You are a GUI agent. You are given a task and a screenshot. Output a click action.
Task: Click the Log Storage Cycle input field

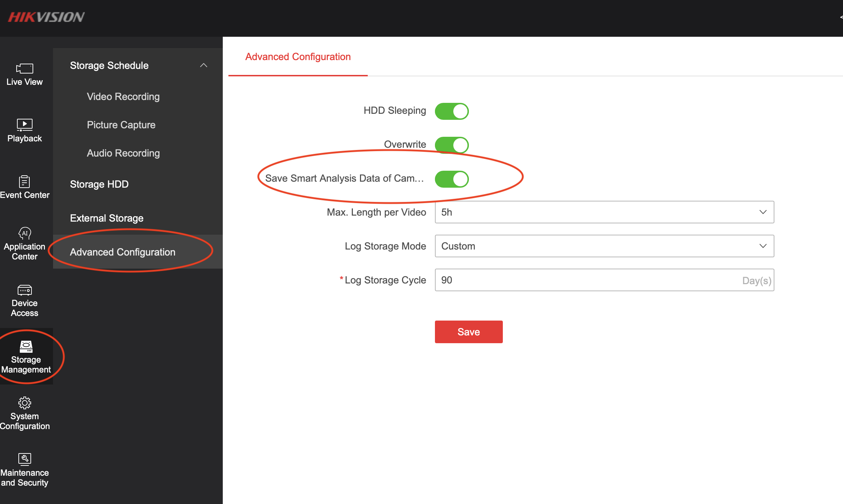(587, 280)
